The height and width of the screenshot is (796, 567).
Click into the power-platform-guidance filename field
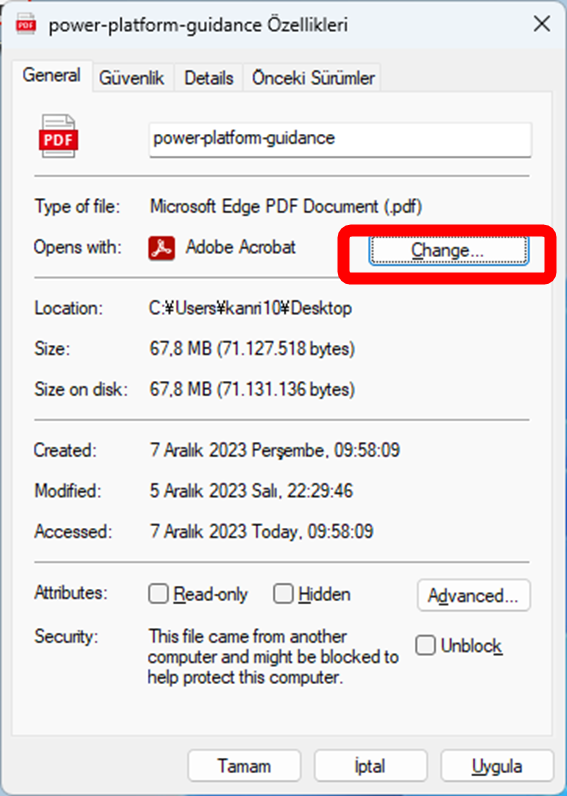point(340,139)
